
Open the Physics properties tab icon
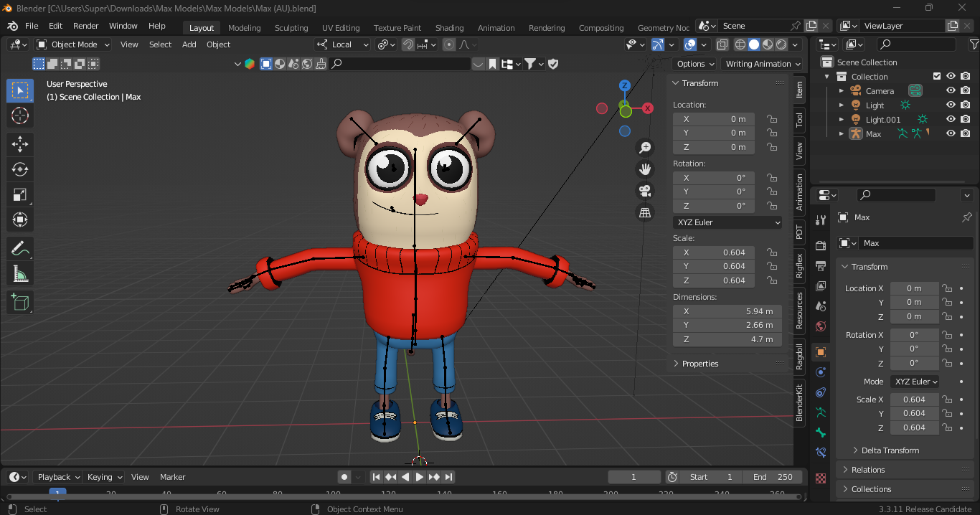[821, 372]
